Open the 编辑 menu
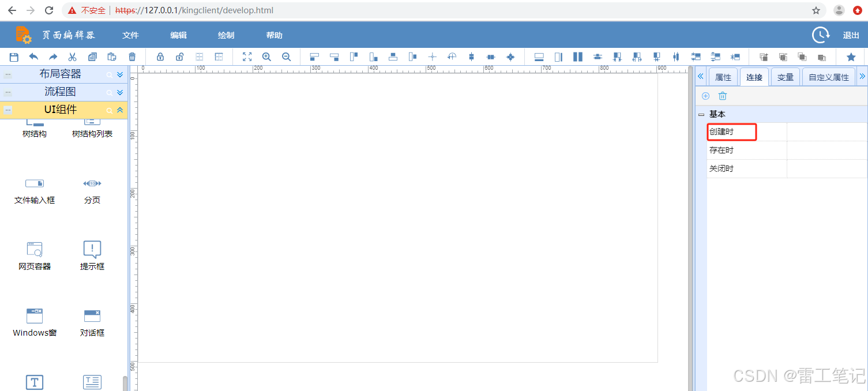This screenshot has width=868, height=391. 179,35
